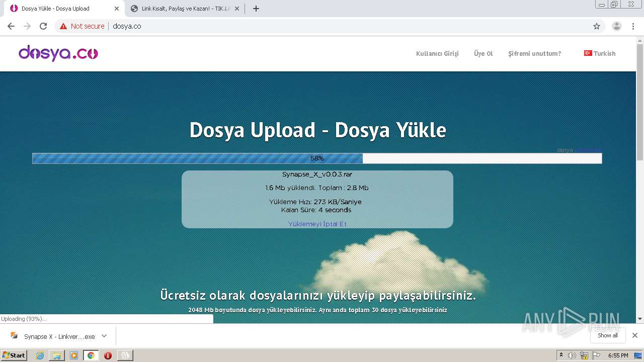Select the upload speed 273 KB/Saniye text
Viewport: 644px width, 362px height.
coord(338,202)
